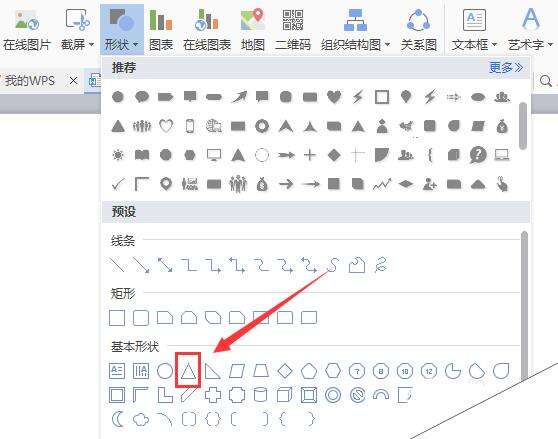Choose the freeform polygon line shape

[x=357, y=265]
